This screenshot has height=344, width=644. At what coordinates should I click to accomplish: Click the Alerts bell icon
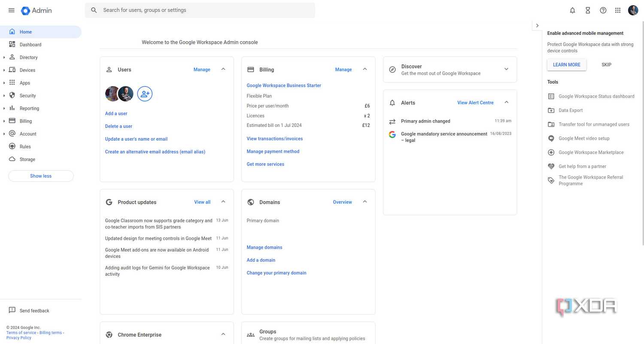(392, 103)
